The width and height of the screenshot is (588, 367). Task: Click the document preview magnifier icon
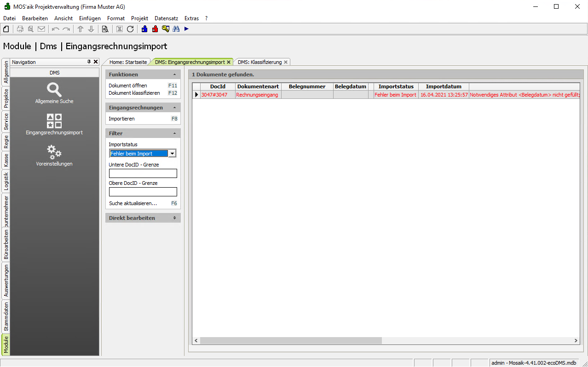coord(105,29)
